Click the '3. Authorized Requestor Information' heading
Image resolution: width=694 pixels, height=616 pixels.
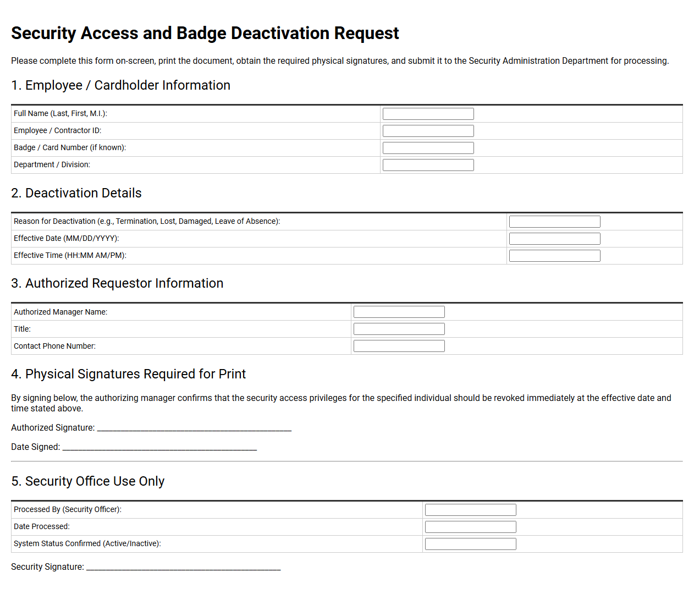pos(117,283)
